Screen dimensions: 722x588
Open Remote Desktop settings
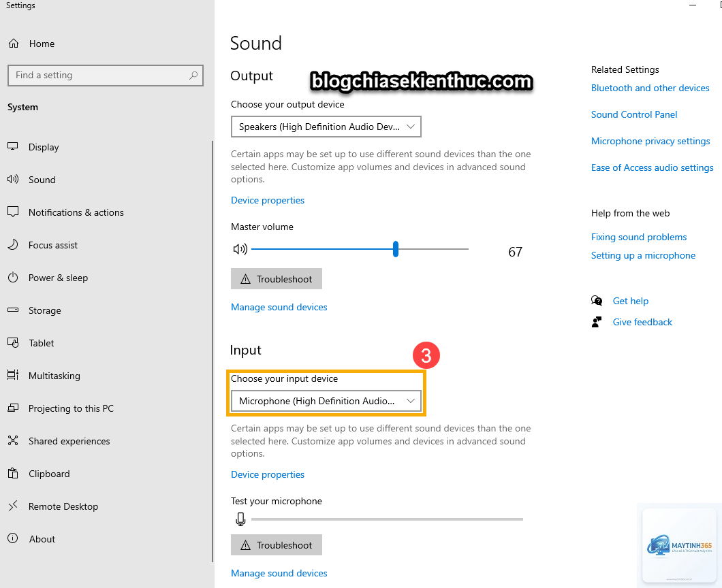coord(63,506)
